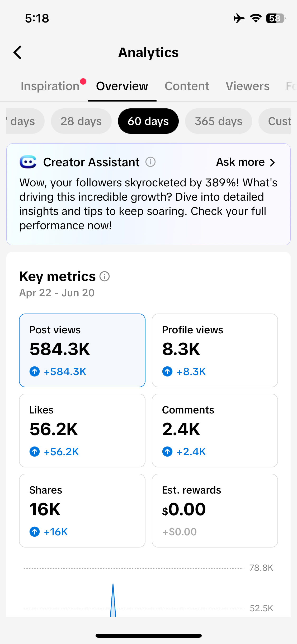Switch to the Viewers tab
The width and height of the screenshot is (297, 644).
click(x=248, y=86)
